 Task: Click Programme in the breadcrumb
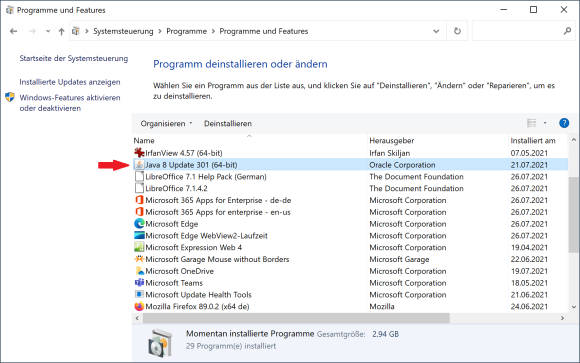tap(186, 31)
